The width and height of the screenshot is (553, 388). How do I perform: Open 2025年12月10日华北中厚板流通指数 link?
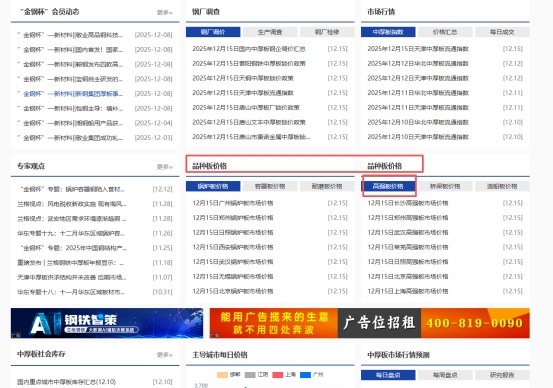click(x=418, y=122)
